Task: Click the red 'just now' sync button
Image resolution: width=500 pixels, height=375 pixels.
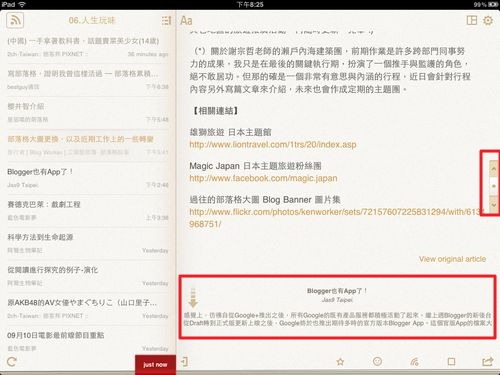Action: point(155,365)
